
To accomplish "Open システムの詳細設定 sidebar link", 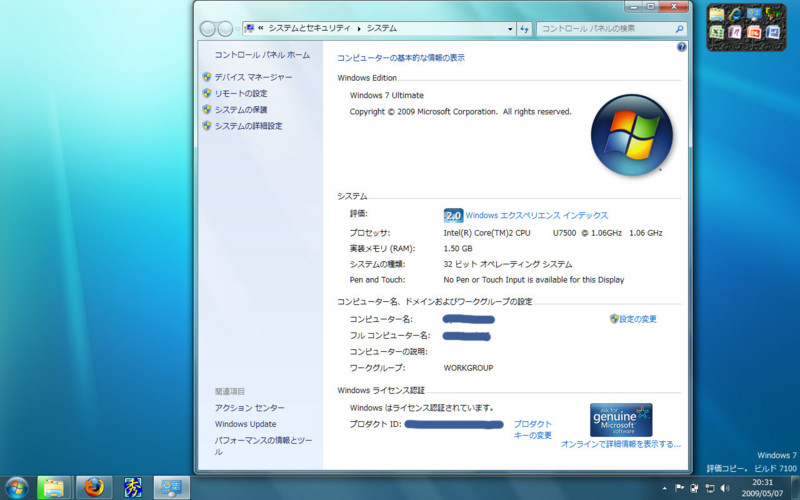I will pos(248,126).
